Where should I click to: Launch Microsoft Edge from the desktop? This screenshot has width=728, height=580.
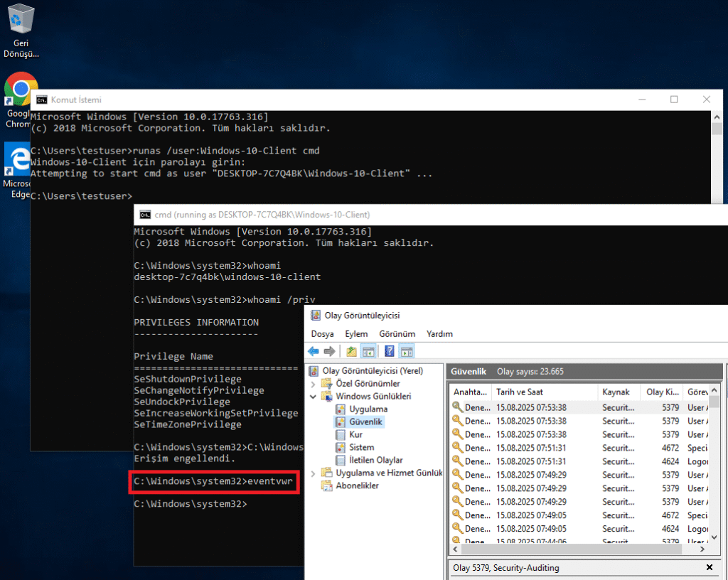[x=17, y=171]
